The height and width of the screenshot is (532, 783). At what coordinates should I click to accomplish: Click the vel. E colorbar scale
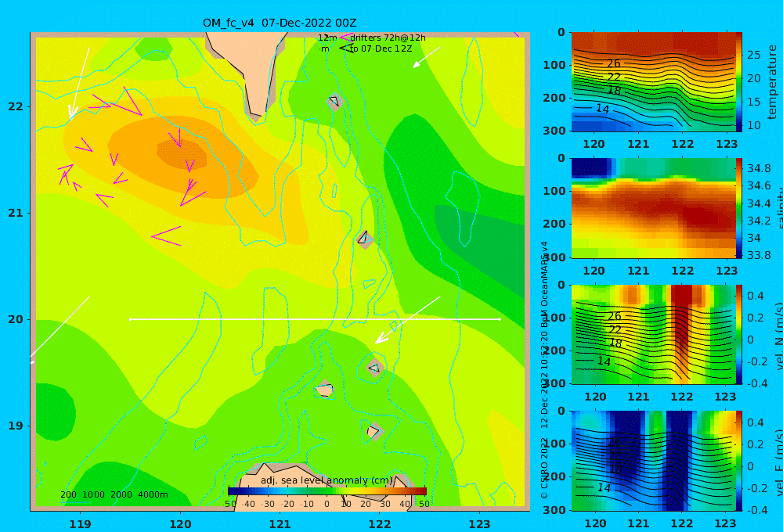[x=739, y=461]
